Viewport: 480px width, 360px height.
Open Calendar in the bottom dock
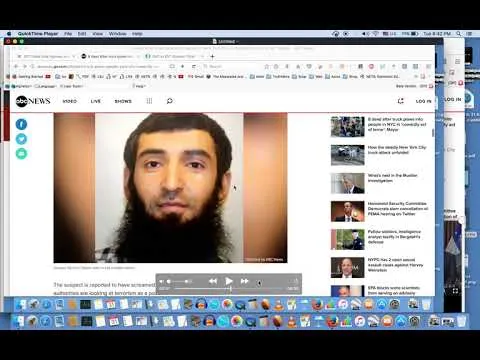pos(114,321)
